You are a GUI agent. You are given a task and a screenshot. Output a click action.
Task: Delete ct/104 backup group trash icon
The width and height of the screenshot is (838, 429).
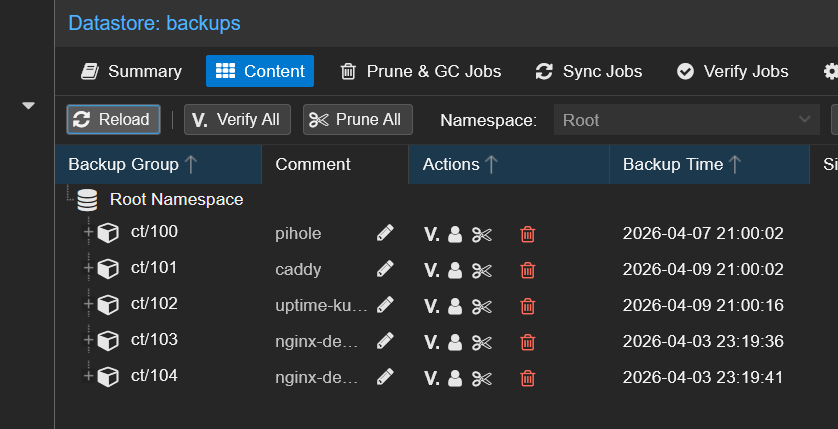point(527,378)
